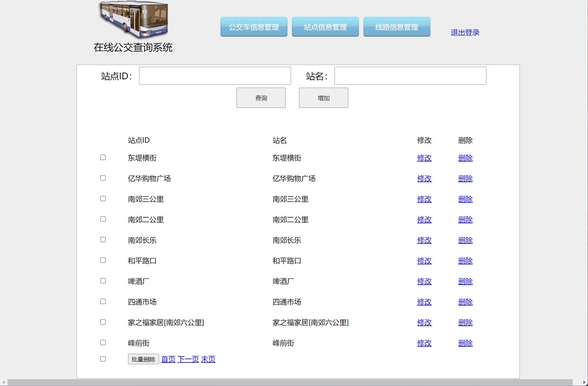
Task: Open 线路信息管理 management page
Action: (396, 27)
